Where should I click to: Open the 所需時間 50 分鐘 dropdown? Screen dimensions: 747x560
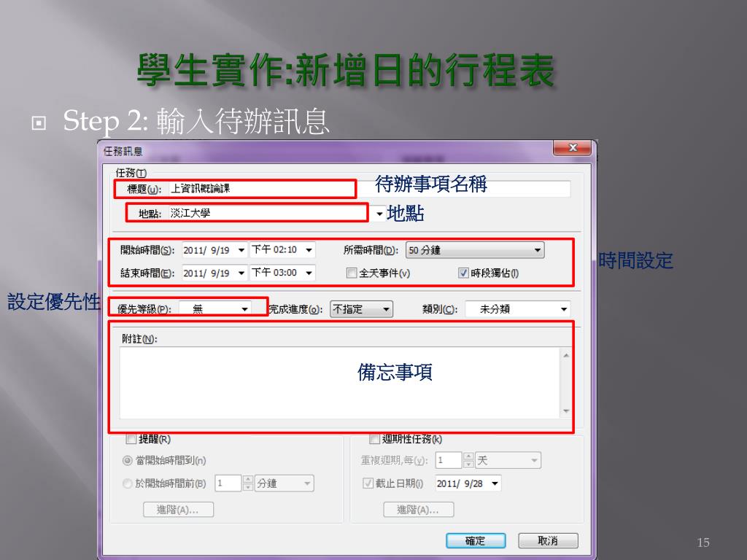click(x=475, y=250)
